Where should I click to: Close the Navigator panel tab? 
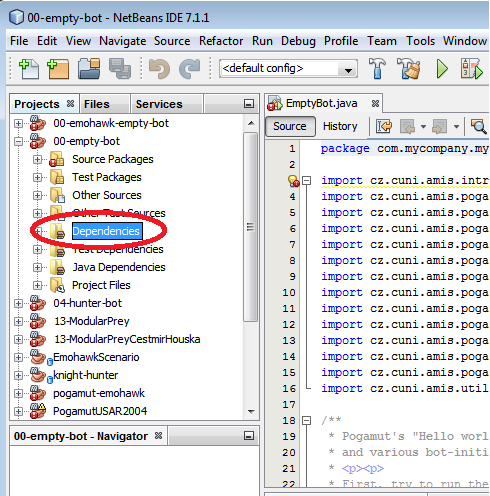click(159, 436)
